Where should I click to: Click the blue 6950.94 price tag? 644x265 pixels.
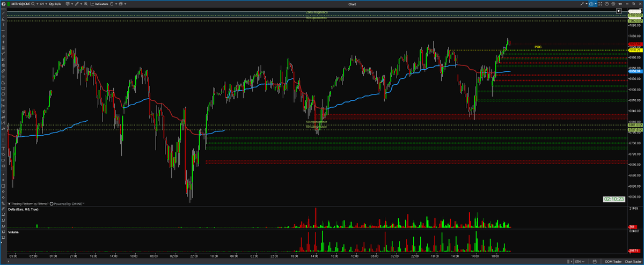(x=635, y=70)
